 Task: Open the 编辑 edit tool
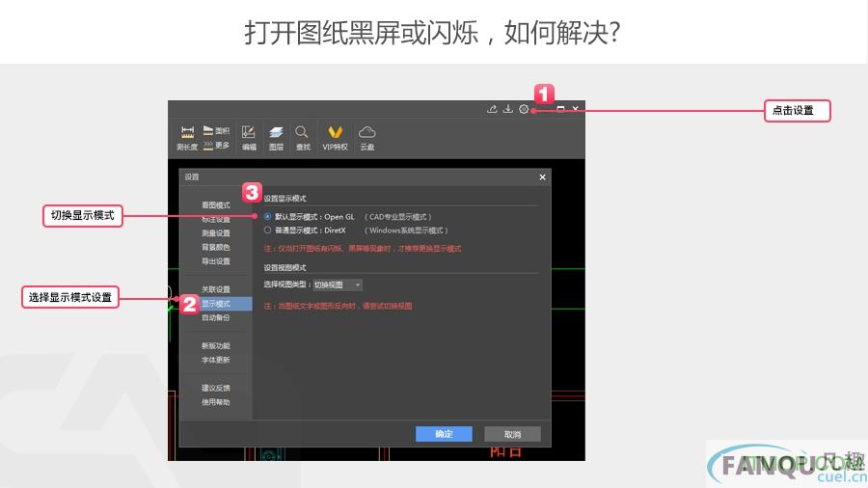click(249, 138)
